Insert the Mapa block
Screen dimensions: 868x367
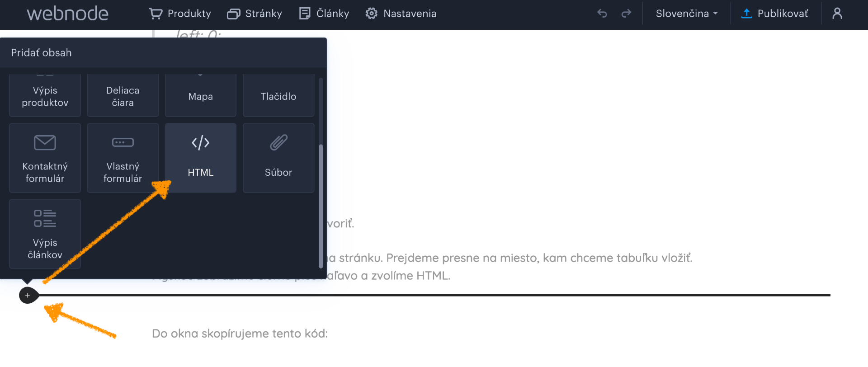200,95
